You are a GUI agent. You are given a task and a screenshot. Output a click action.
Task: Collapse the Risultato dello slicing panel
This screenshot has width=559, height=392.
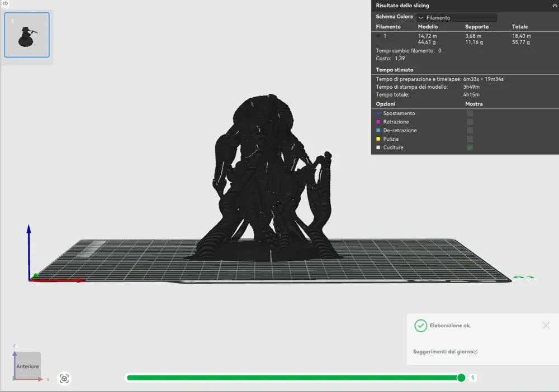pos(555,6)
